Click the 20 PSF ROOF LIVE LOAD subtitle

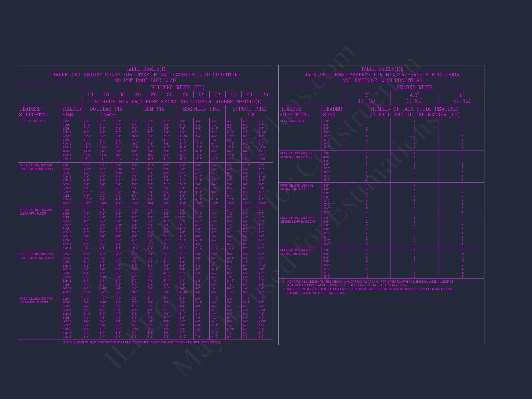(x=145, y=81)
